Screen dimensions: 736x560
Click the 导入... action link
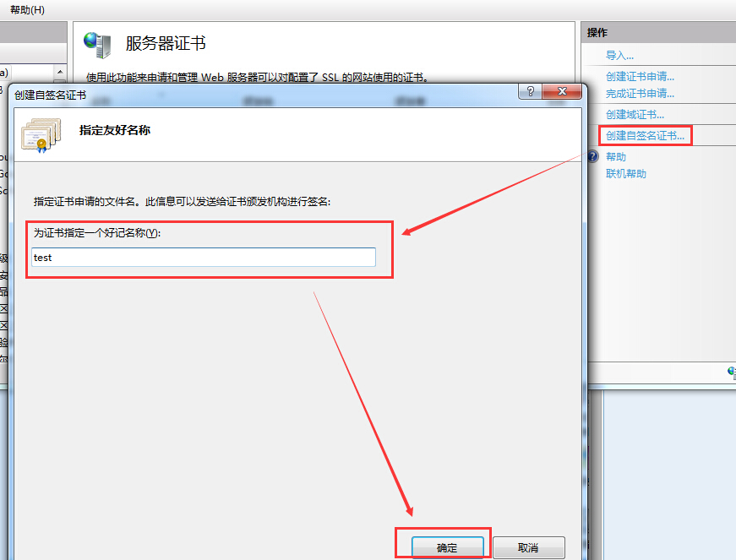tap(619, 56)
